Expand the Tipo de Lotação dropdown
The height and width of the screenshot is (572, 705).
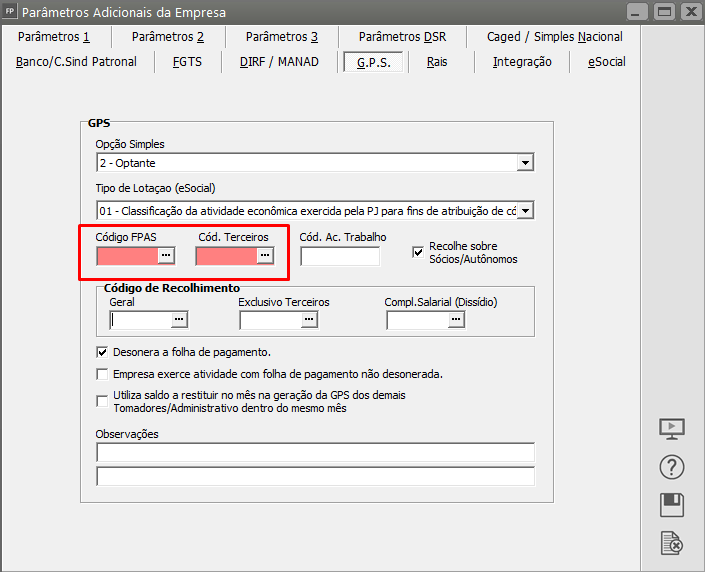click(x=525, y=211)
